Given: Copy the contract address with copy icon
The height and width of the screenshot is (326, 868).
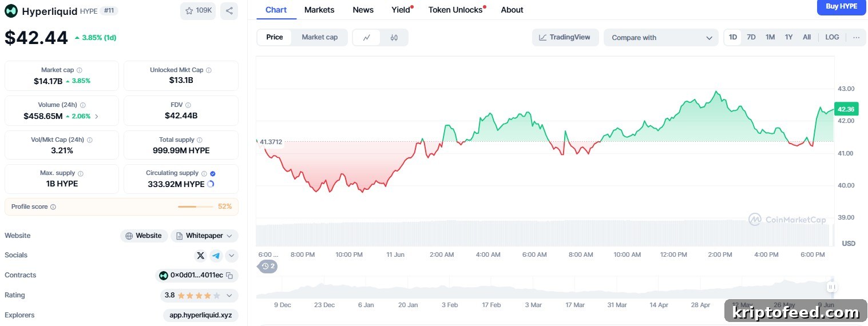Looking at the screenshot, I should (229, 276).
